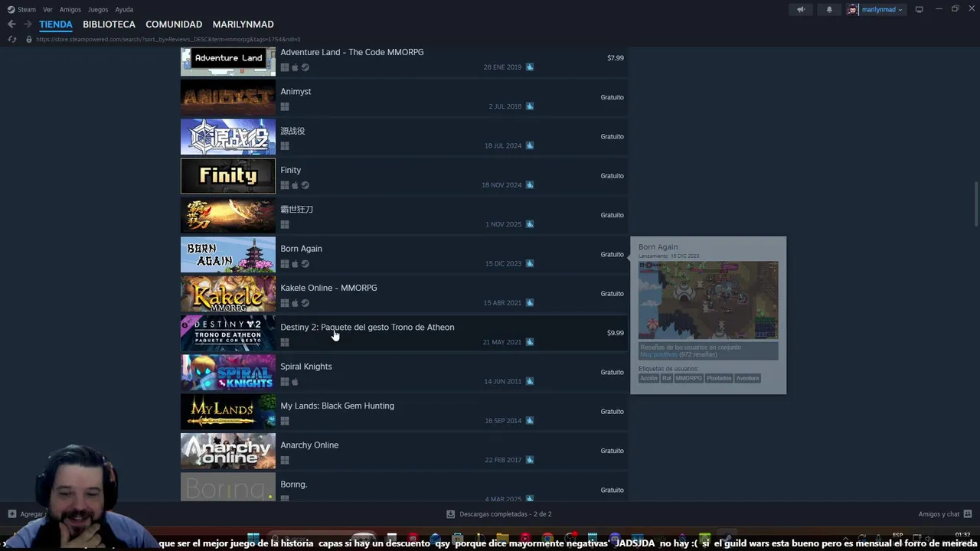The width and height of the screenshot is (980, 551).
Task: Open Kakele Online - MMORPG entry
Action: pyautogui.click(x=404, y=294)
